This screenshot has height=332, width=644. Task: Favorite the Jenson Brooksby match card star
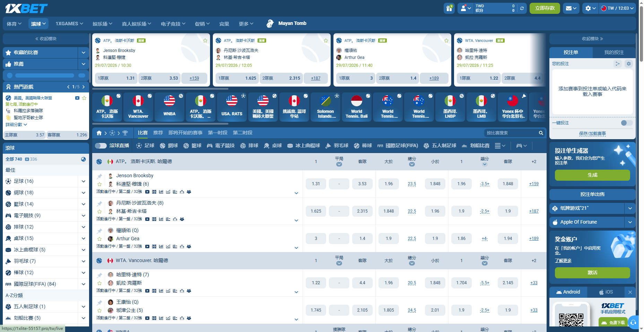pos(205,41)
